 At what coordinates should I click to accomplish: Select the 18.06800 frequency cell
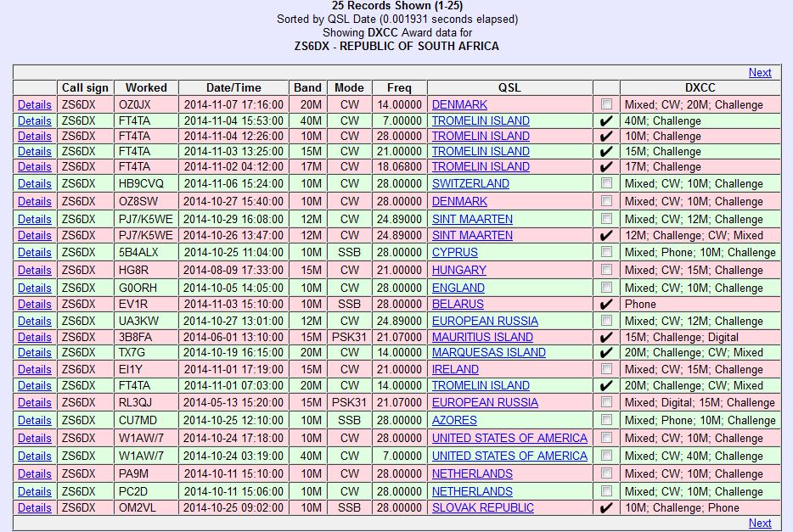(x=399, y=166)
